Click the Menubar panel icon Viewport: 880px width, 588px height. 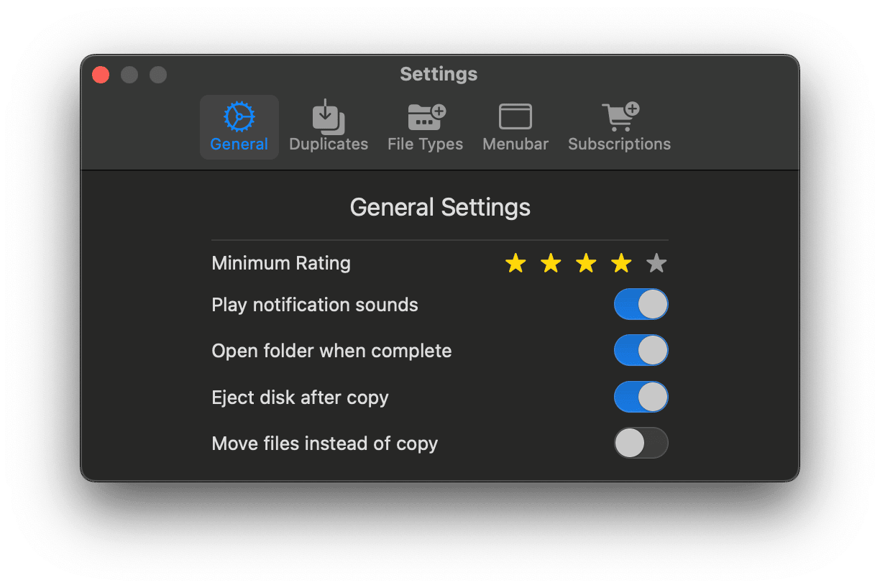click(515, 116)
